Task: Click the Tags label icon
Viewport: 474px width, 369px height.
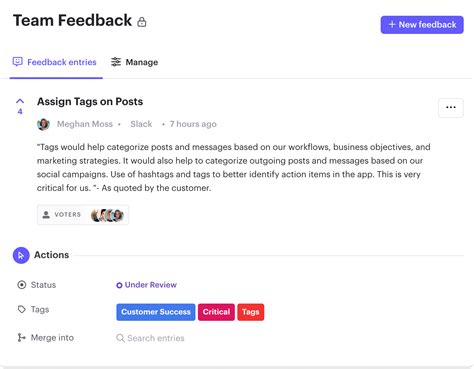Action: [x=22, y=310]
